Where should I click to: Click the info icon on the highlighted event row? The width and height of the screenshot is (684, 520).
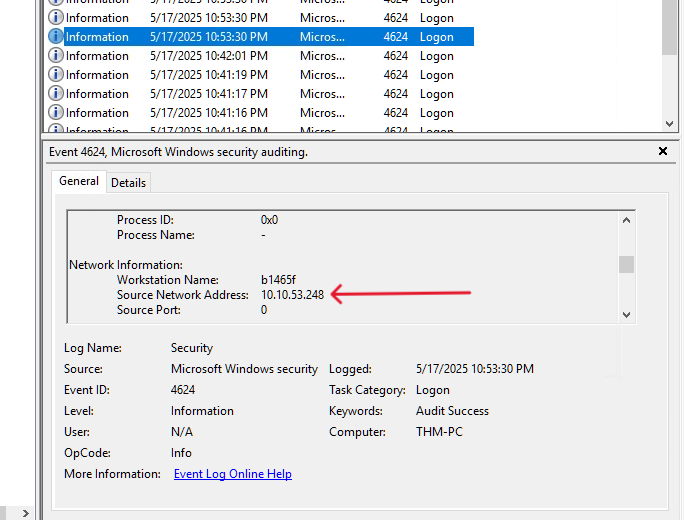56,37
